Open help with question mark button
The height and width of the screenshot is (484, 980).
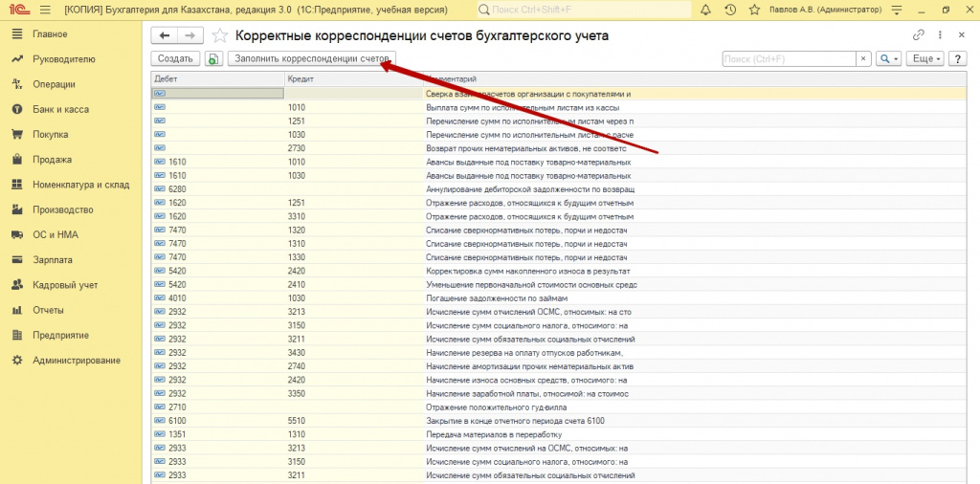[957, 58]
